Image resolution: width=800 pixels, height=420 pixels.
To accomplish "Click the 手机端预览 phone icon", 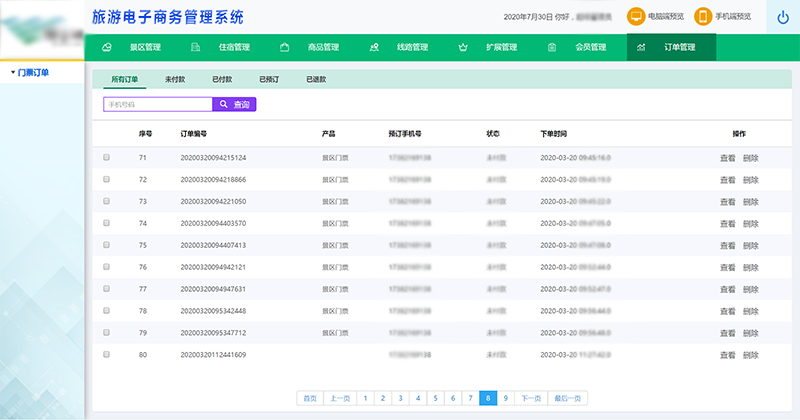I will [703, 17].
